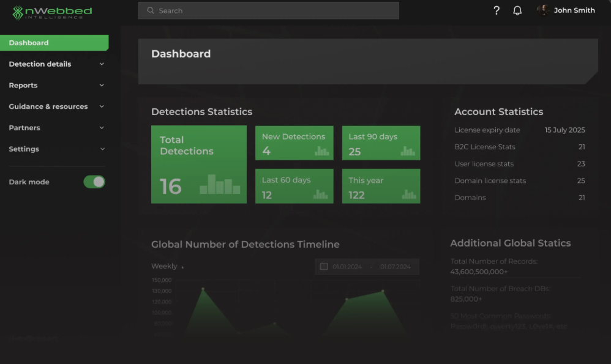Click John Smith's profile avatar
Screen dimensions: 611x364
[x=542, y=10]
